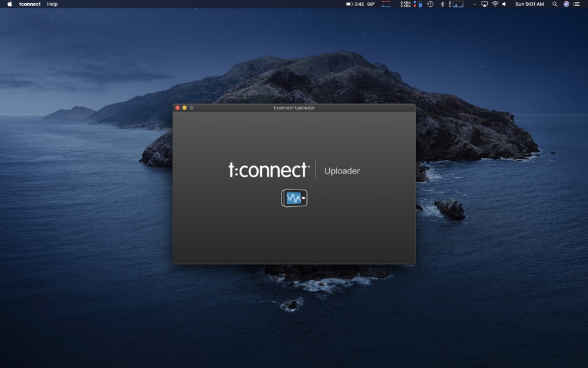Open the Help menu
The height and width of the screenshot is (368, 588).
coord(52,4)
